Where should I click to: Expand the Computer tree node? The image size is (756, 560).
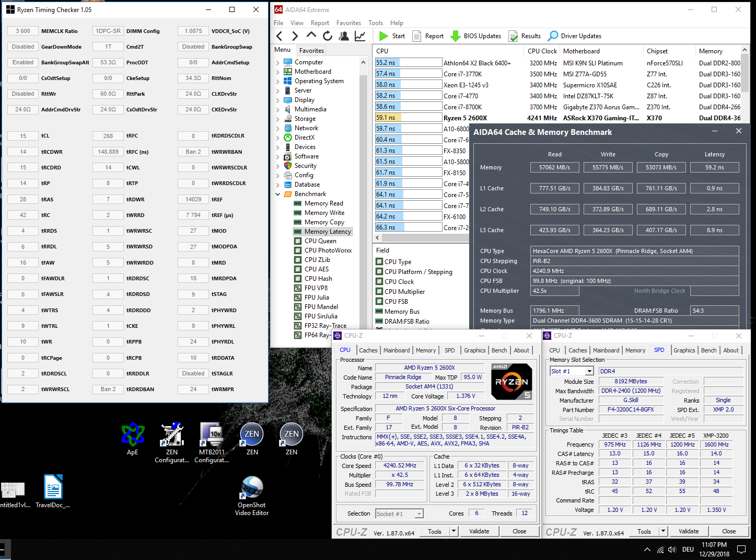click(x=278, y=62)
